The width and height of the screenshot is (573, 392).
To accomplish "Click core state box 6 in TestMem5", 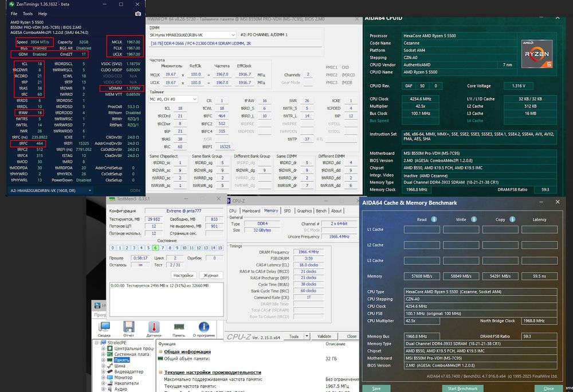I will pyautogui.click(x=155, y=248).
